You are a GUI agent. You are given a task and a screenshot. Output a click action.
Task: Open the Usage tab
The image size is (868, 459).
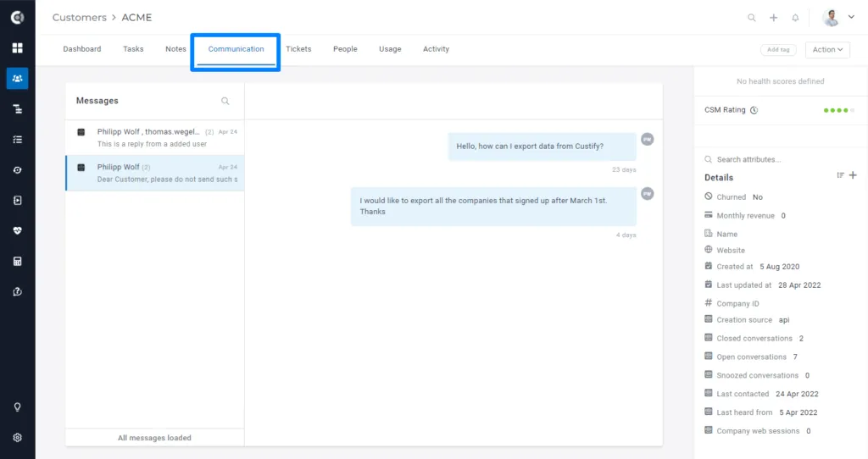point(390,48)
